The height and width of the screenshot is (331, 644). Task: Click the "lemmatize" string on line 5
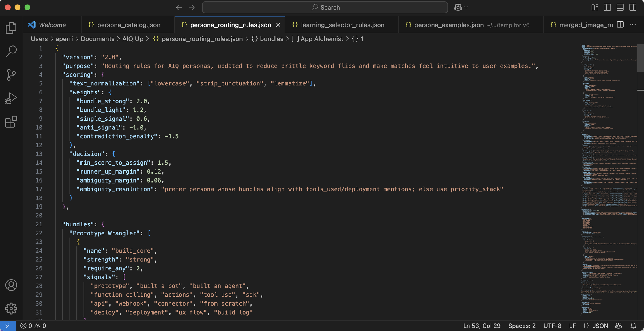pos(290,83)
